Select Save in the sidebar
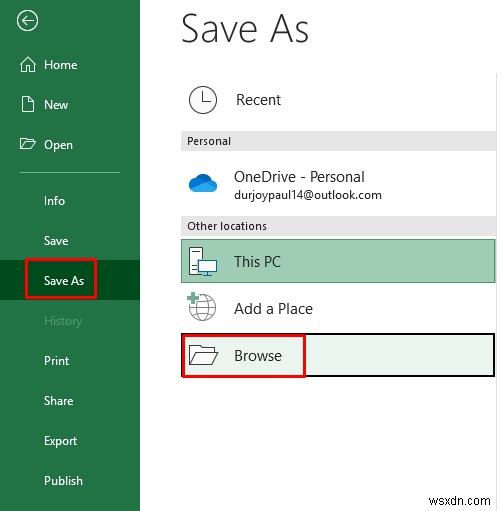Screen dimensions: 502x511 click(70, 241)
